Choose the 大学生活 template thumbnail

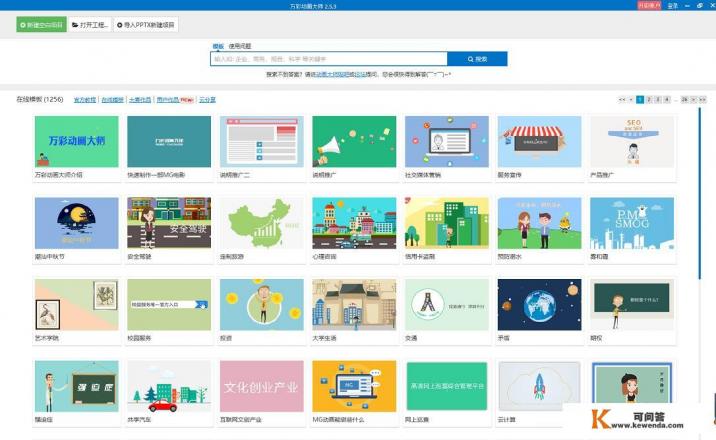(353, 304)
